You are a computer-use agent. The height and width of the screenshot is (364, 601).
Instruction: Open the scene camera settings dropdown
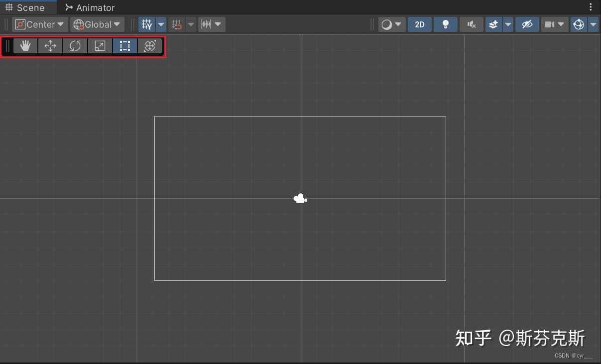point(555,24)
